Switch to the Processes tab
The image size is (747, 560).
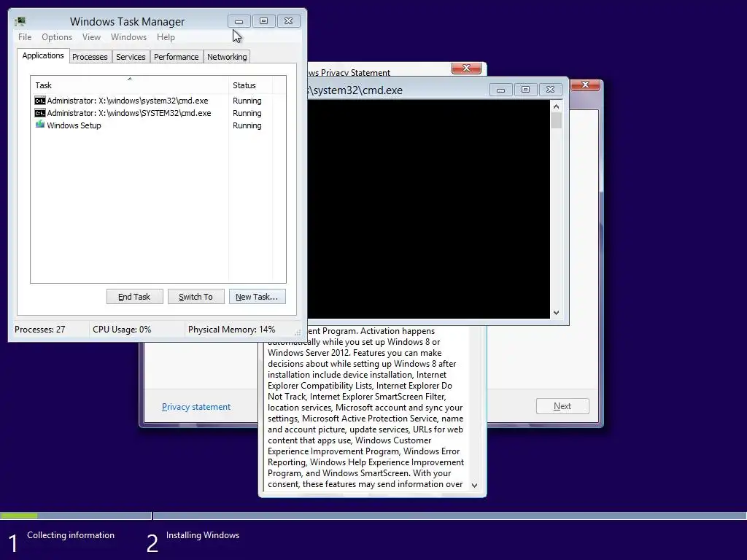pos(90,57)
